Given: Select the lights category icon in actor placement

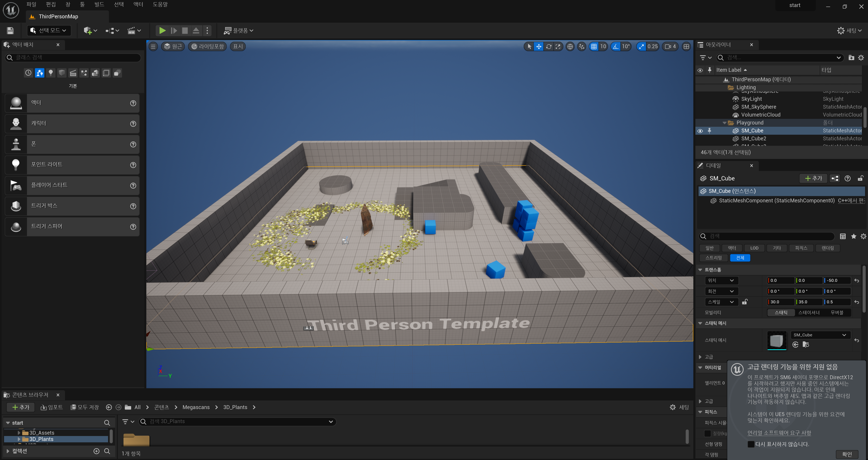Looking at the screenshot, I should pos(51,73).
